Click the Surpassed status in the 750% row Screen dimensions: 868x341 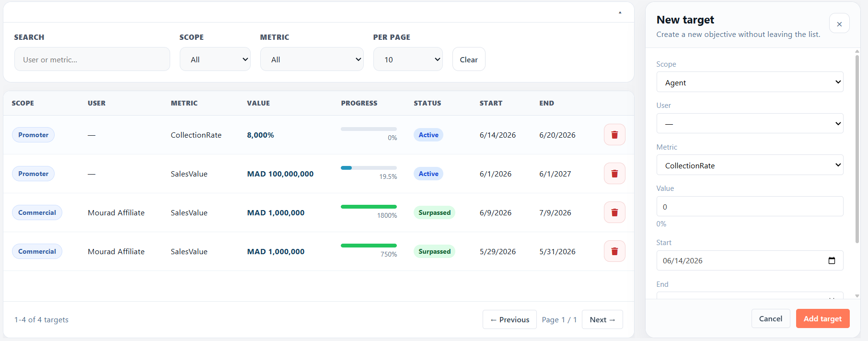coord(434,251)
